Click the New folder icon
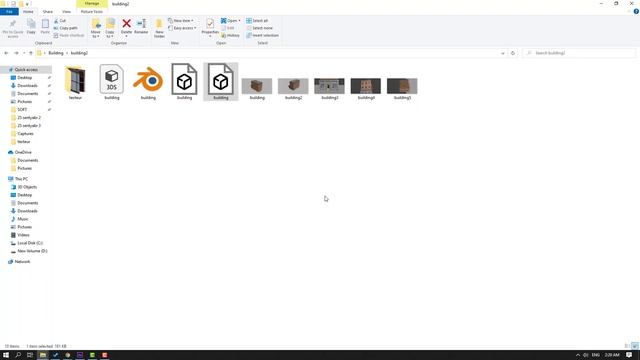640x360 pixels. (159, 24)
